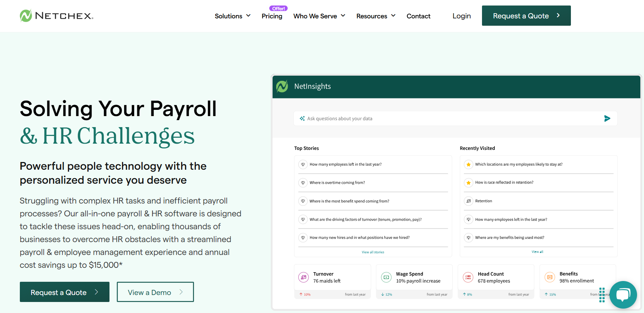
Task: Click "View all stories" link
Action: (373, 252)
